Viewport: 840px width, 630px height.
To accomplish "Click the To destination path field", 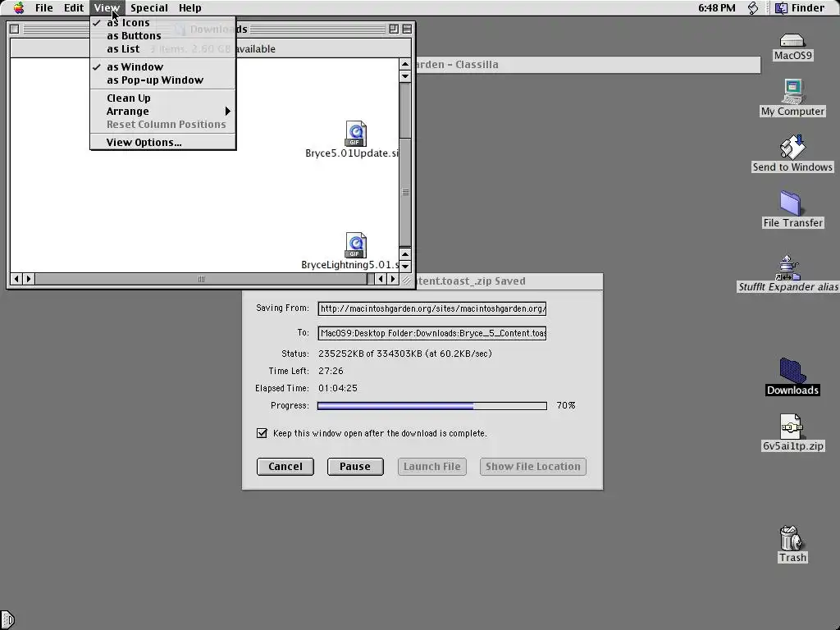I will (431, 333).
